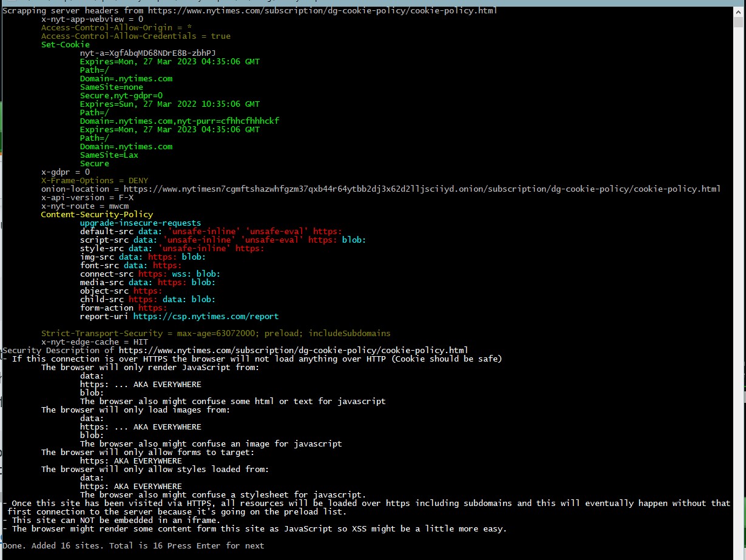Click the 'Access-Control-Allow-Credentials = true' line
Image resolution: width=746 pixels, height=560 pixels.
(136, 36)
